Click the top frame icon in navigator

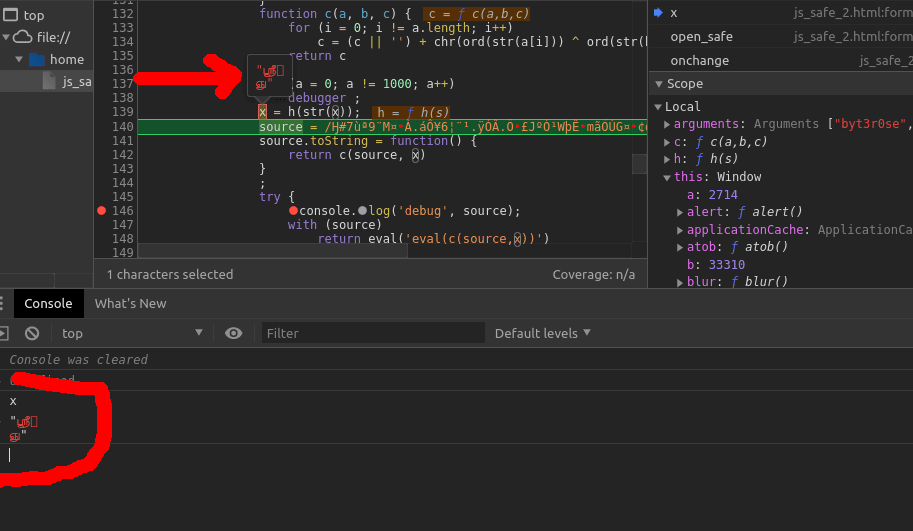11,15
